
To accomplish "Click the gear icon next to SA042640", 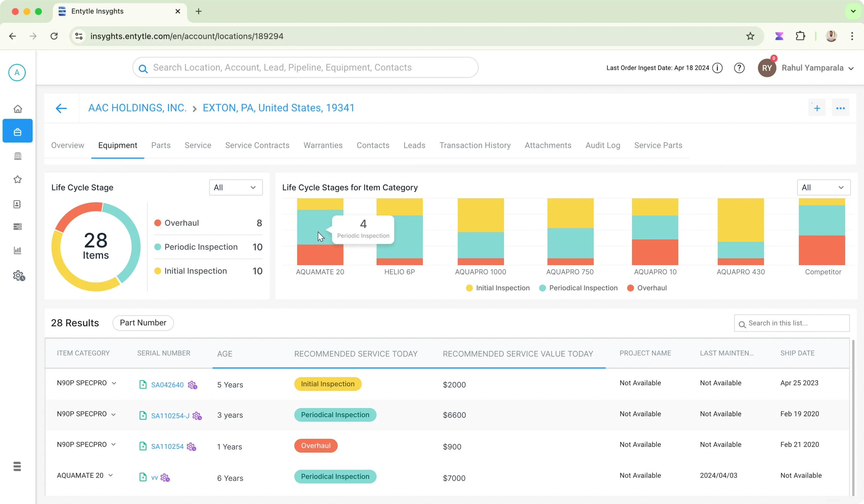I will coord(192,385).
